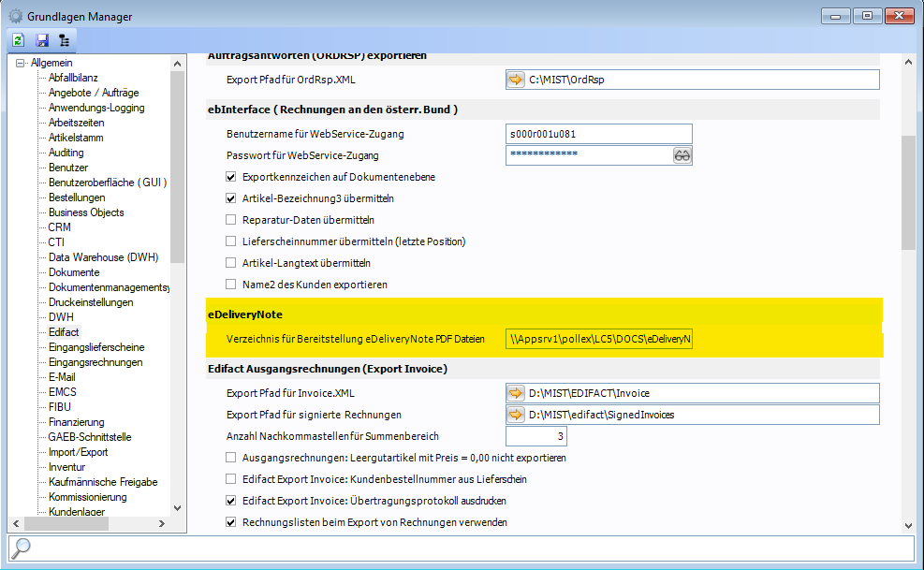Toggle Name2 des Kunden exportieren
This screenshot has height=570, width=924.
pos(231,285)
